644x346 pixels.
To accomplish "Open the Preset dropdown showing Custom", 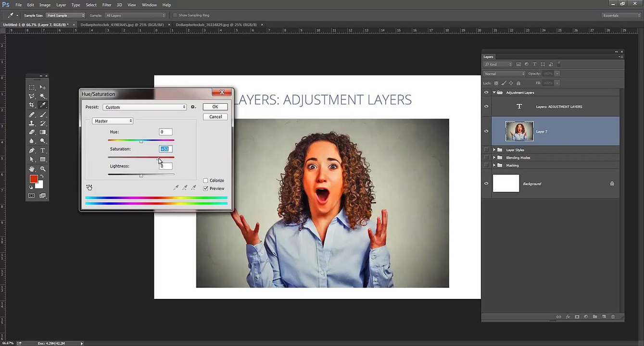I will [144, 107].
